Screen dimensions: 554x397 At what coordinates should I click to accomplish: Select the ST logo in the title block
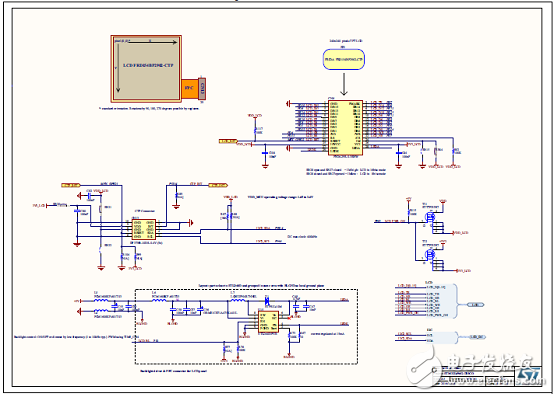530,375
